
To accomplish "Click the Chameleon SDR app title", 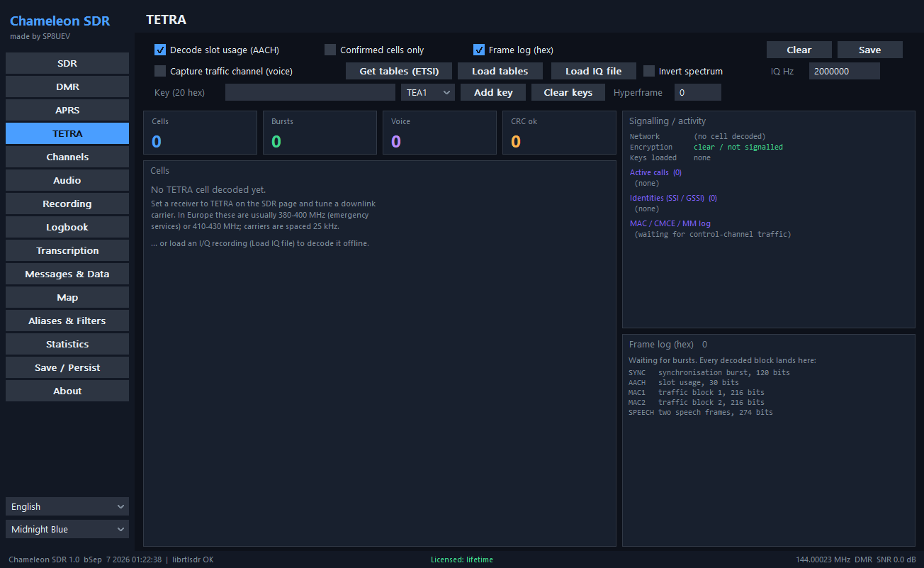I will click(x=60, y=21).
